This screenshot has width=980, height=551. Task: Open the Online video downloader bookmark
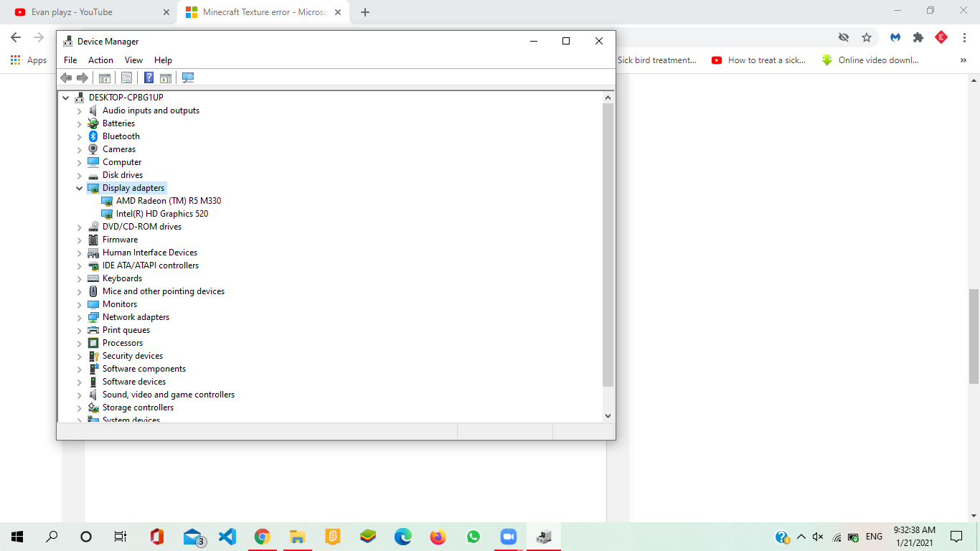870,60
